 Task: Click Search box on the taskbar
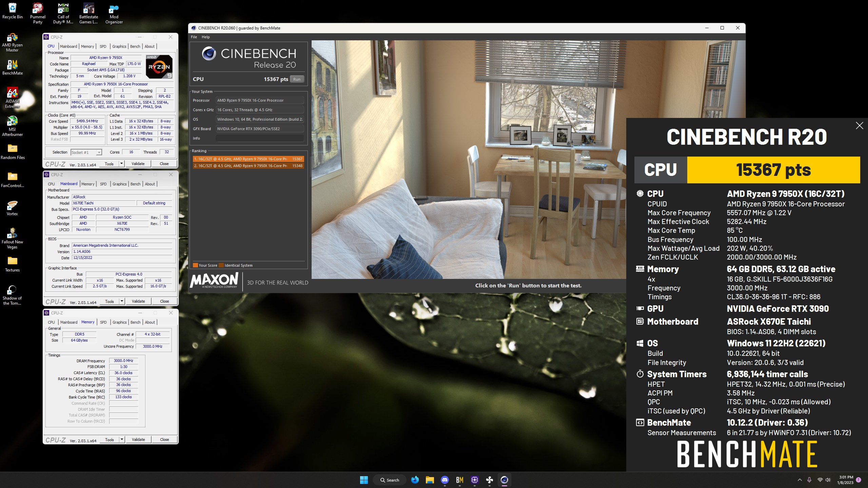click(390, 480)
